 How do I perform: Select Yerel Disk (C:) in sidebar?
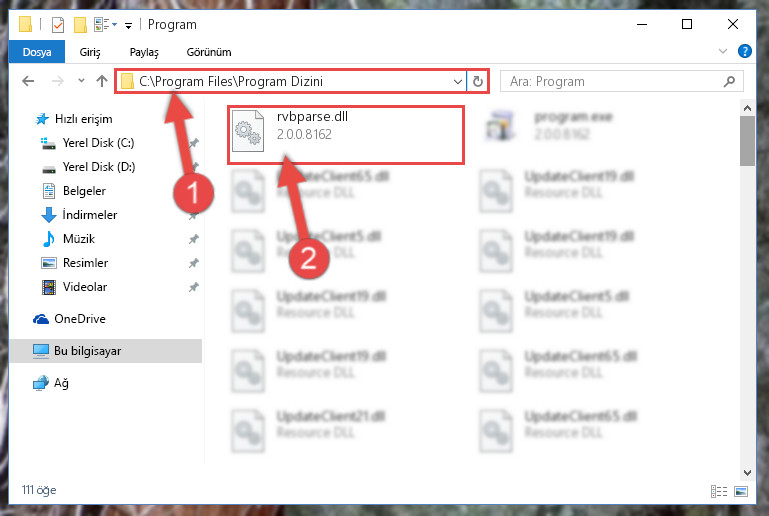coord(99,143)
